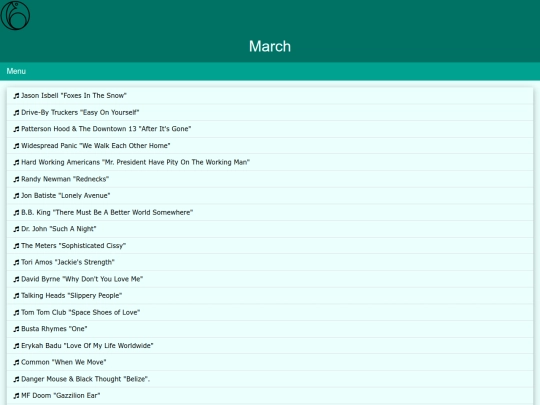Select Drive-By Truckers "Easy On Yourself"

pyautogui.click(x=270, y=113)
